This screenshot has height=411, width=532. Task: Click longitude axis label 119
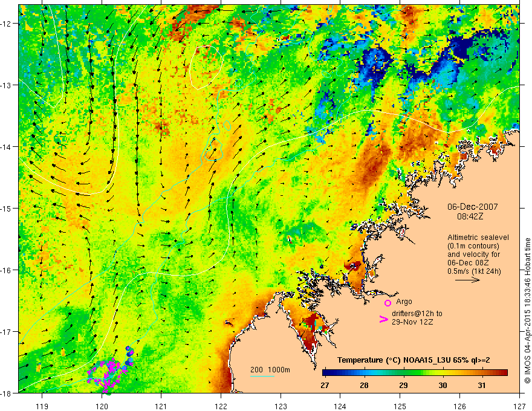click(x=42, y=406)
